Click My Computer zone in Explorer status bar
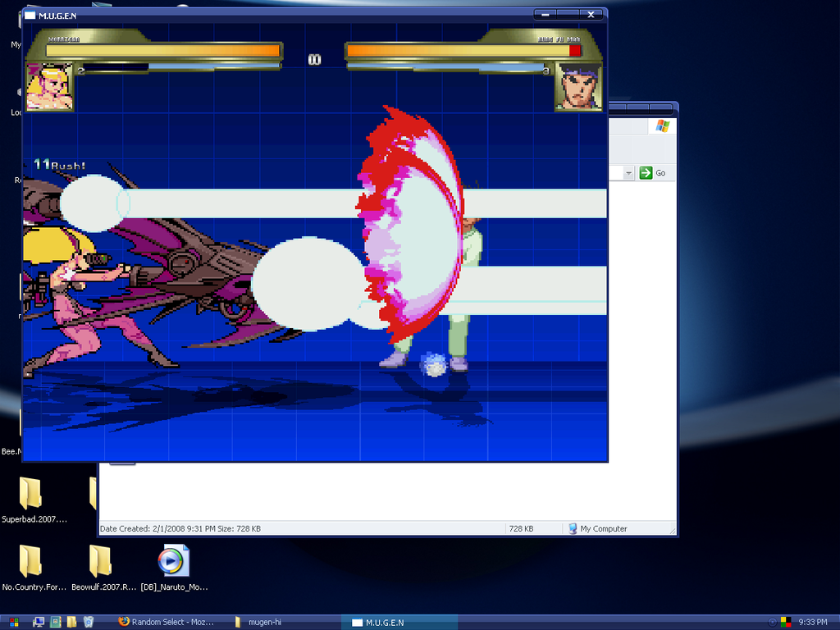This screenshot has height=630, width=840. 597,529
